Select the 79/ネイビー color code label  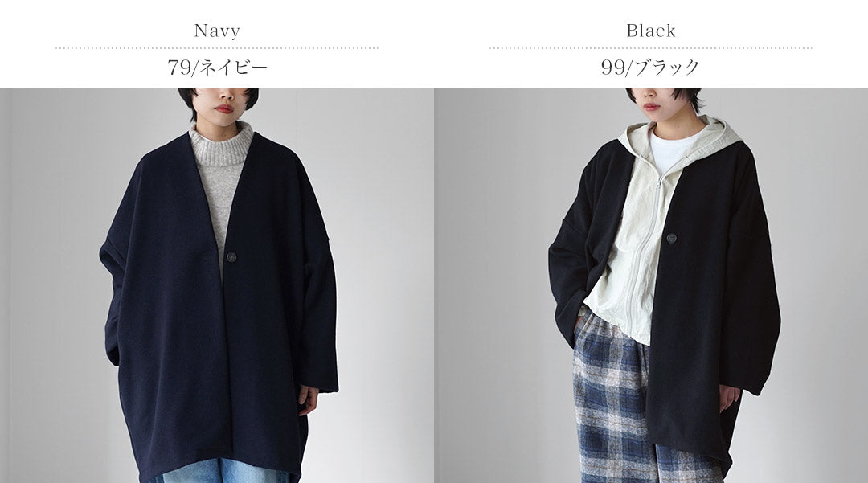coord(217,68)
